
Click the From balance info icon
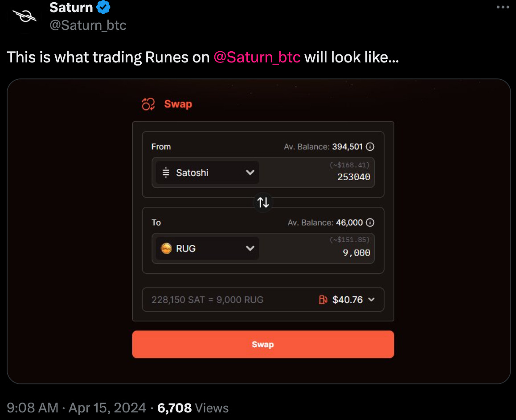(x=369, y=147)
